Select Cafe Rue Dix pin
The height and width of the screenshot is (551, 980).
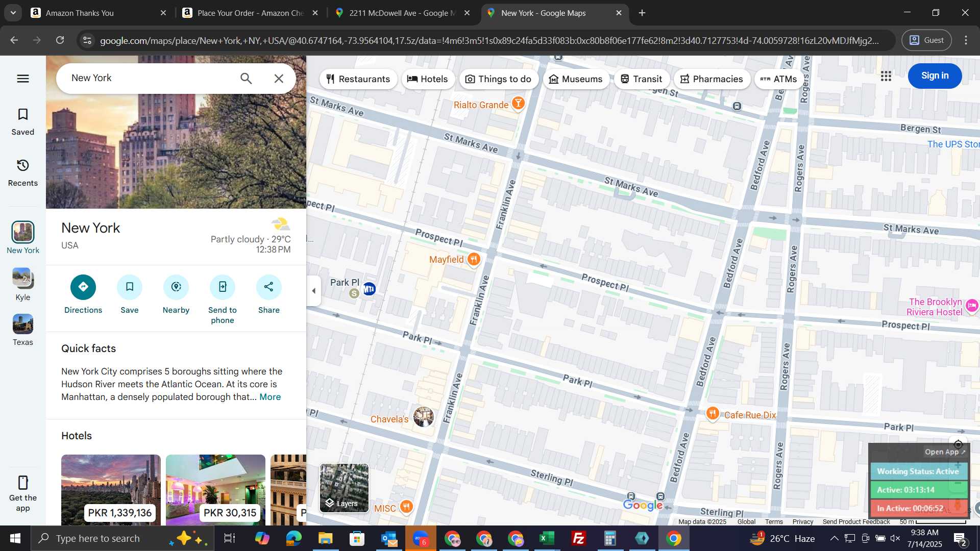tap(713, 413)
